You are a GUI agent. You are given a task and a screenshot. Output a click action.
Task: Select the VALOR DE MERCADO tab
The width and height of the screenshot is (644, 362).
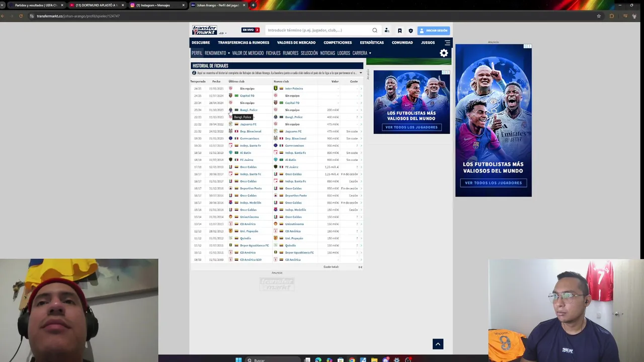coord(248,53)
